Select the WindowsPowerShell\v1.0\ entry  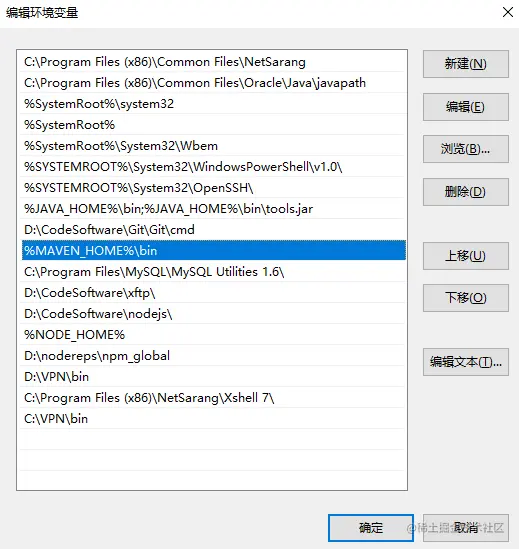(213, 167)
